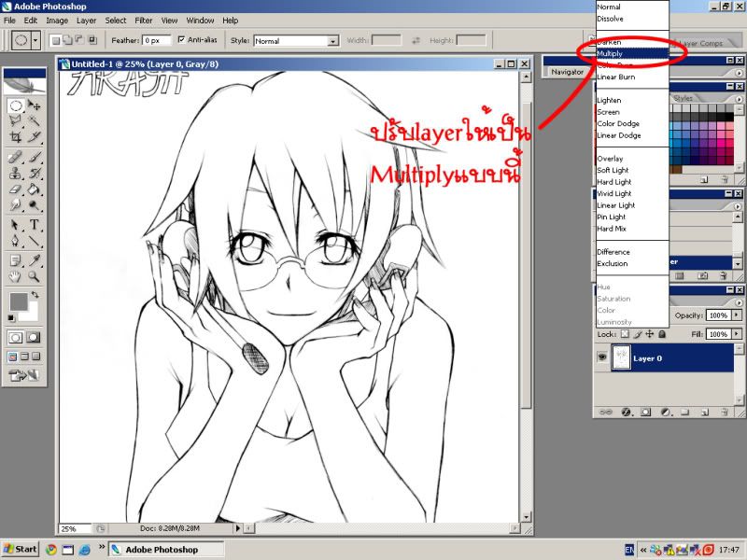
Task: Select the Magic Wand tool
Action: pyautogui.click(x=34, y=121)
